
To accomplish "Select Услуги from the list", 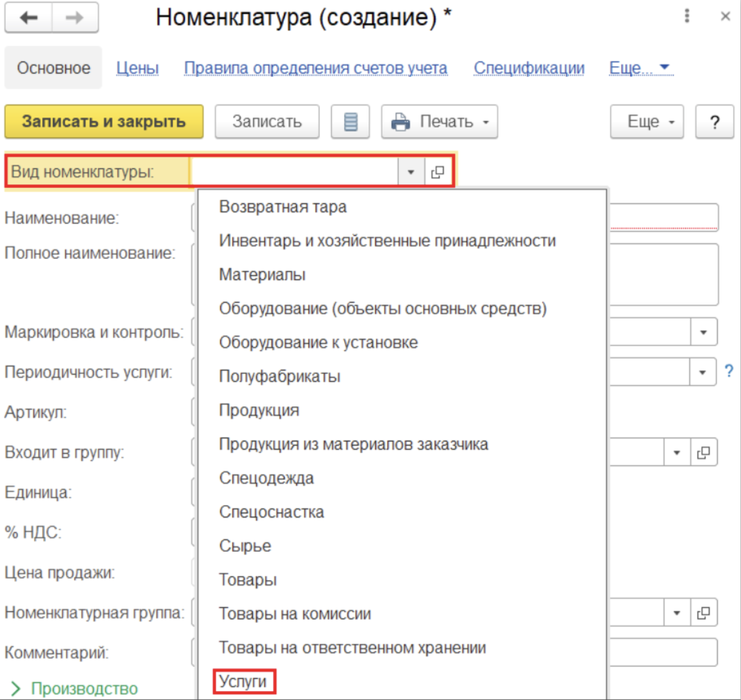I will point(243,681).
